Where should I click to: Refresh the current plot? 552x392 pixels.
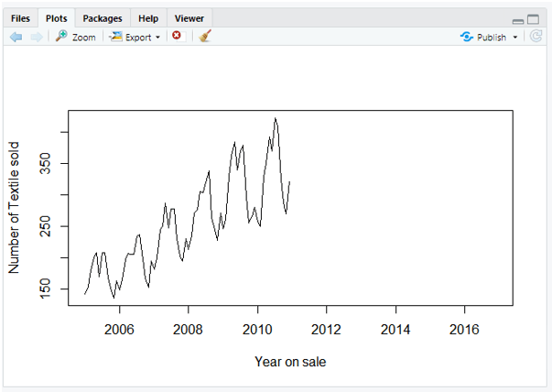click(x=536, y=37)
